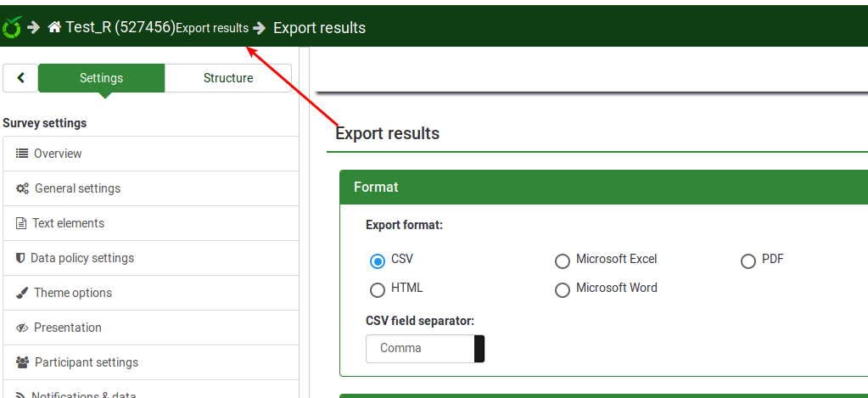Open the Notifications & data settings
Image resolution: width=868 pixels, height=398 pixels.
pyautogui.click(x=84, y=393)
